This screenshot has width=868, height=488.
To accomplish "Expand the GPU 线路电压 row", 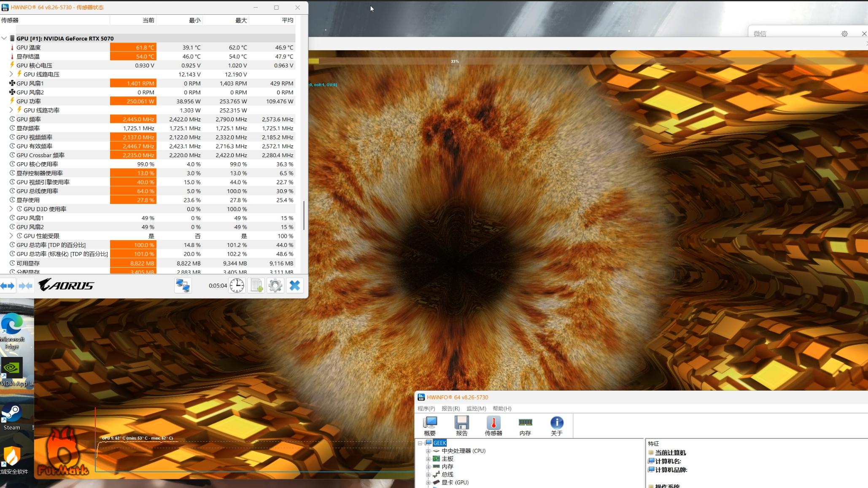I will click(x=11, y=74).
